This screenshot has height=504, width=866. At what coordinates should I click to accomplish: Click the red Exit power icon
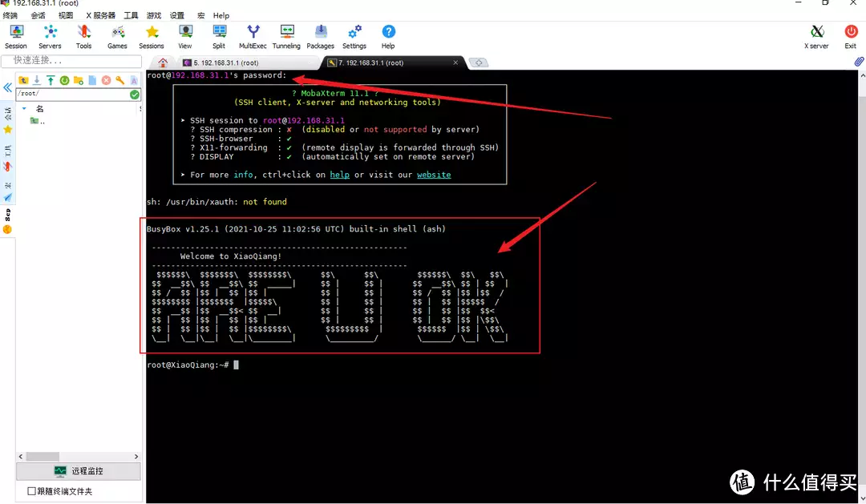(851, 32)
